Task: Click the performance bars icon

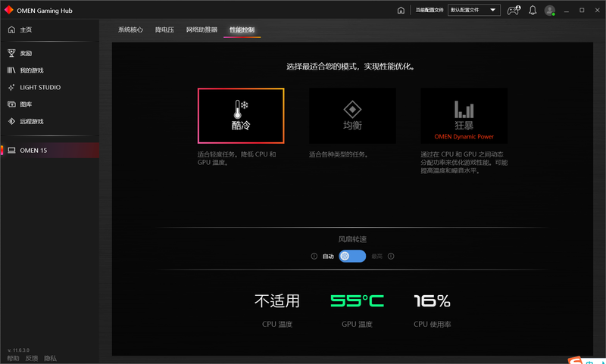Action: coord(464,109)
